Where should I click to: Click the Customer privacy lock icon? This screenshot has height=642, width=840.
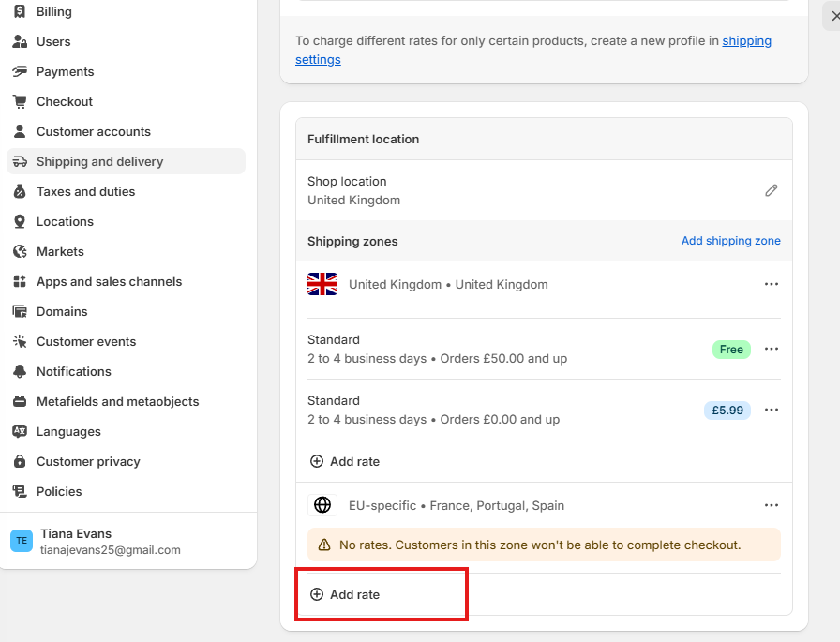click(20, 461)
